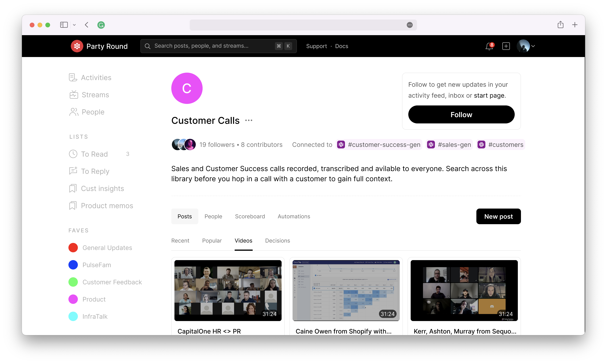Open the #sales-gen Slack channel link
607x364 pixels.
point(449,145)
